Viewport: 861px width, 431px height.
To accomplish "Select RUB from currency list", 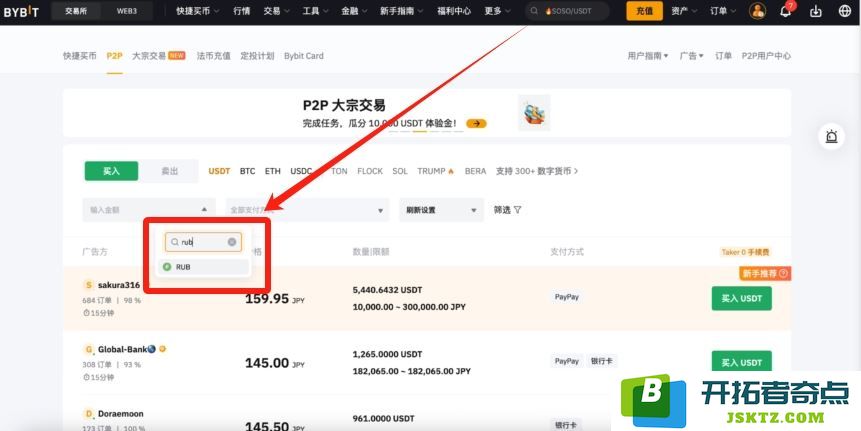I will pyautogui.click(x=204, y=267).
